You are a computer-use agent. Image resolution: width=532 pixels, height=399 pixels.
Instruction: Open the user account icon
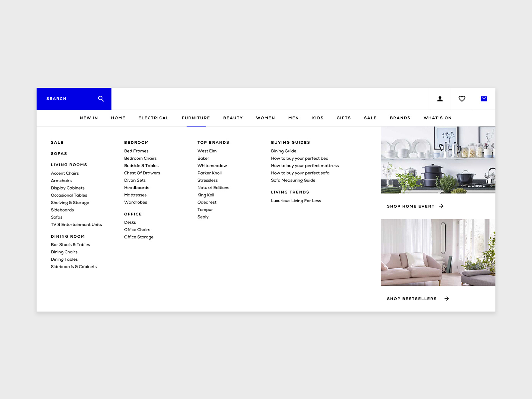440,98
